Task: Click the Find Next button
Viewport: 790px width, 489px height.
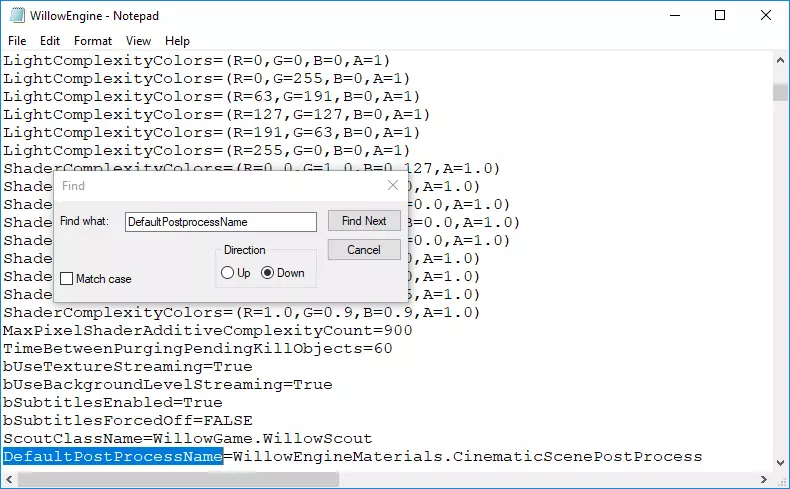Action: pos(364,221)
